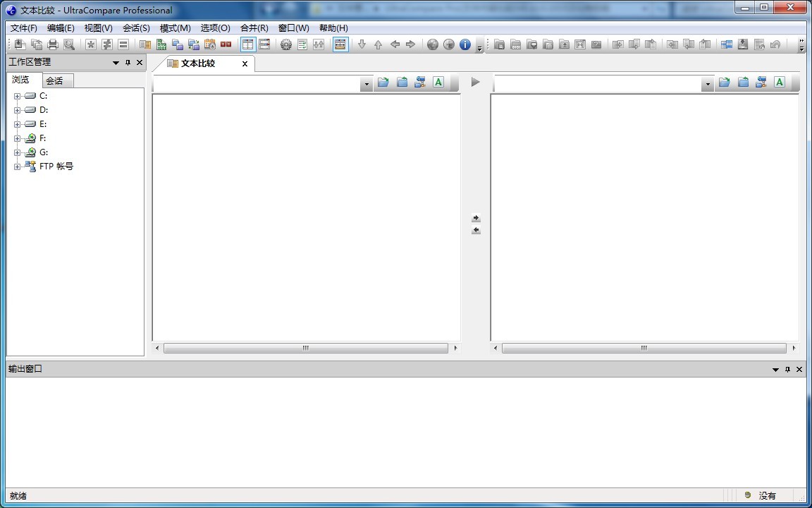Toggle horizontal stacked layout view

tap(264, 44)
